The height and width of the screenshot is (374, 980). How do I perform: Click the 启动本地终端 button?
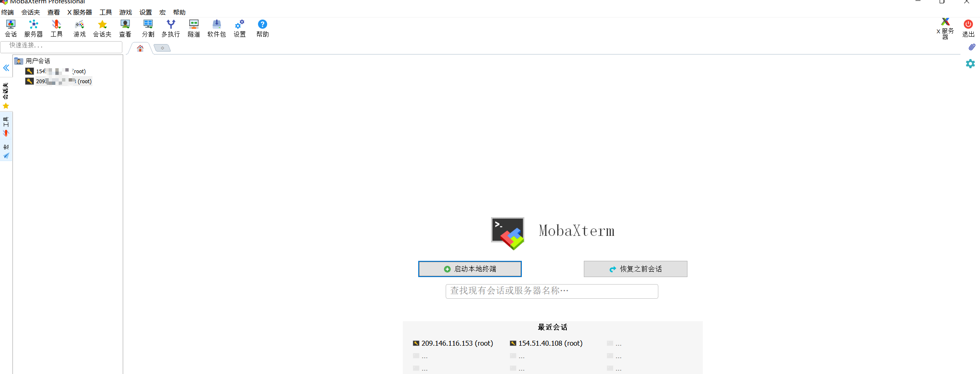point(470,269)
